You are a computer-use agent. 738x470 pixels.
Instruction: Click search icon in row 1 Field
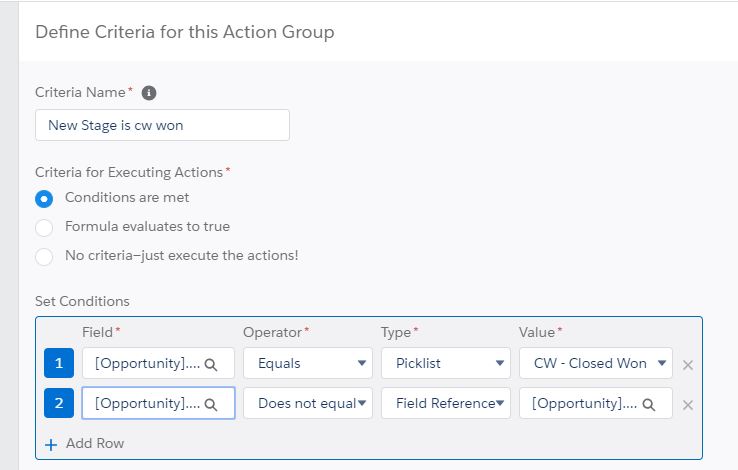click(x=210, y=364)
